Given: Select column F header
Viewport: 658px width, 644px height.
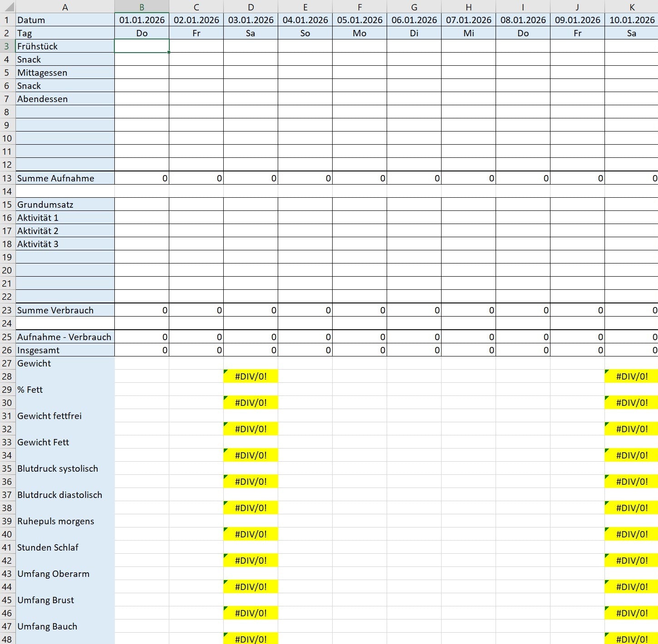Looking at the screenshot, I should click(x=359, y=7).
